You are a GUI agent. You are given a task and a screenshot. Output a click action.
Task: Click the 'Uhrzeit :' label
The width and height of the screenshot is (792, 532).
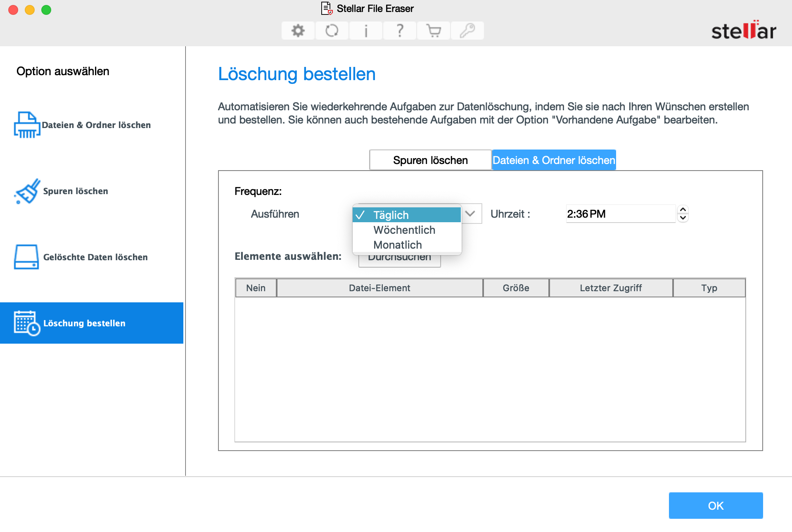(x=510, y=214)
